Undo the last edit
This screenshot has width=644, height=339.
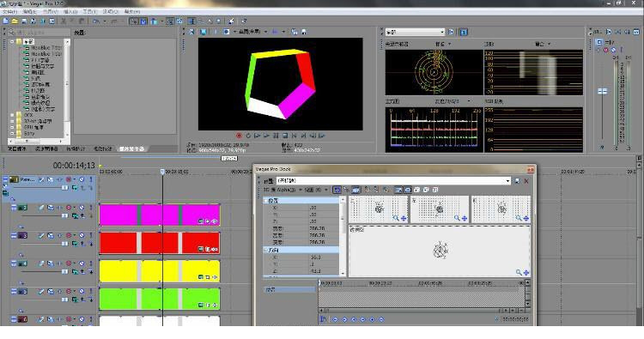pos(95,21)
